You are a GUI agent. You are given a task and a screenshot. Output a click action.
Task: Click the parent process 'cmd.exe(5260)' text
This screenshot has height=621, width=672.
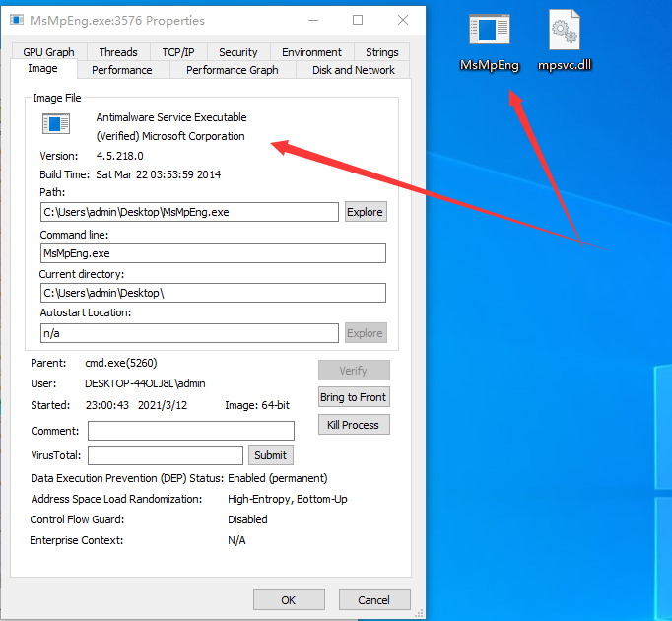pyautogui.click(x=121, y=363)
